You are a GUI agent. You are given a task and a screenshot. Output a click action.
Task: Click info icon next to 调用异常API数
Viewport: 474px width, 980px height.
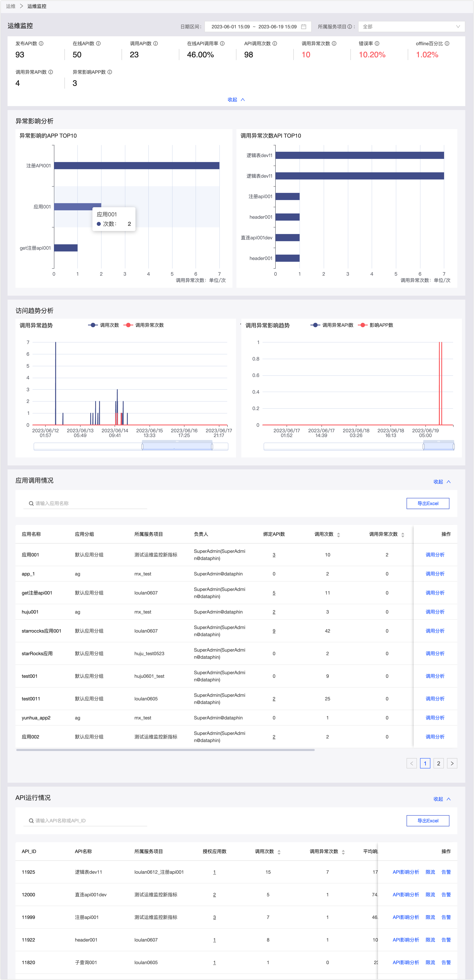tap(51, 72)
